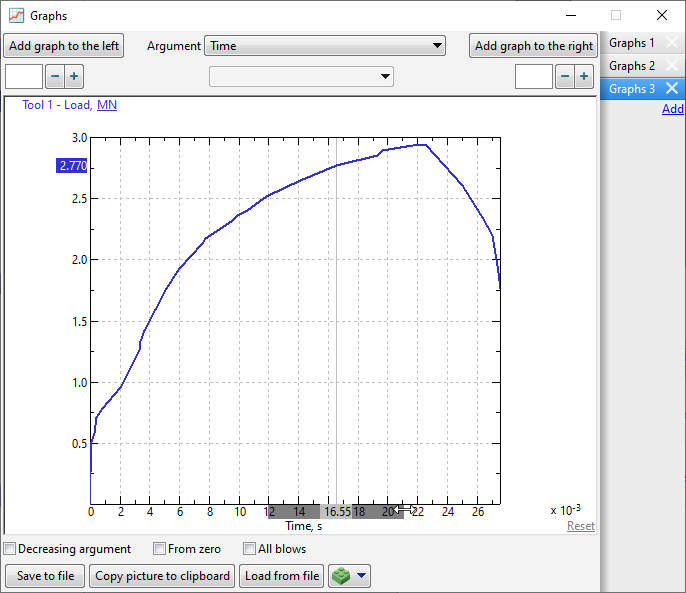This screenshot has width=686, height=593.
Task: Toggle the From zero checkbox
Action: (160, 549)
